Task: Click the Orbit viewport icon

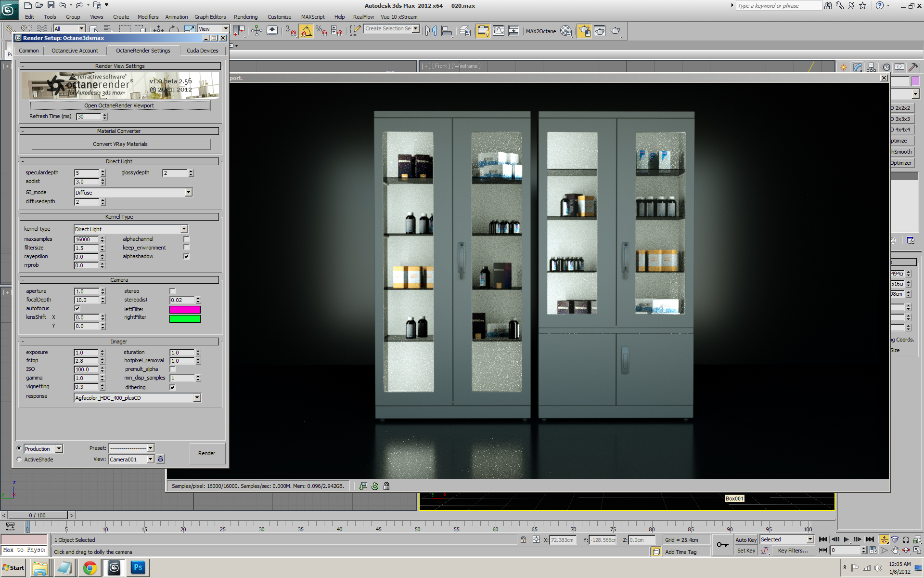Action: 906,551
